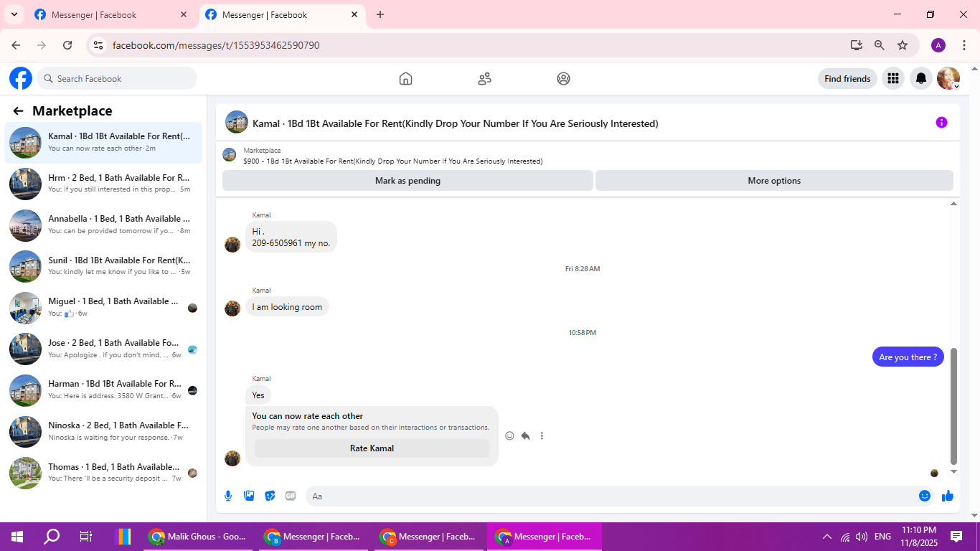Choose a GIF icon
This screenshot has height=551, width=980.
[291, 496]
